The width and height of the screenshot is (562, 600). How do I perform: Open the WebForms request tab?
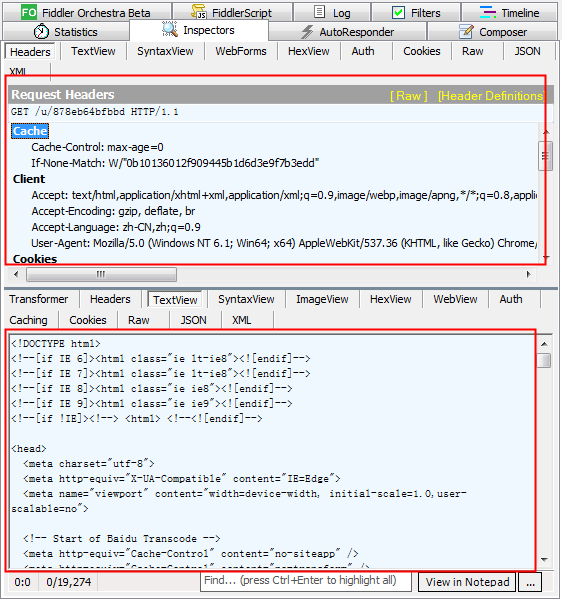[241, 51]
